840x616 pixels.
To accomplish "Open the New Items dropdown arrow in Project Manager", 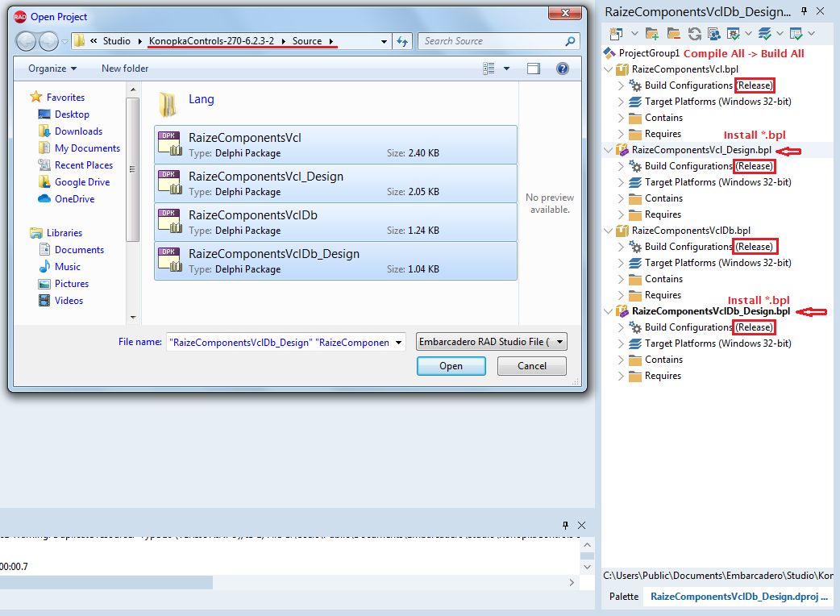I will (x=634, y=34).
